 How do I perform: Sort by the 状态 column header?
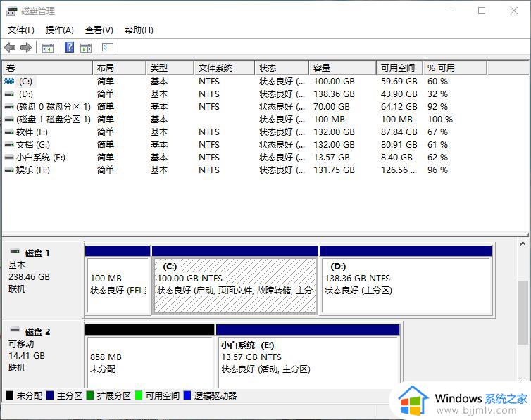282,68
